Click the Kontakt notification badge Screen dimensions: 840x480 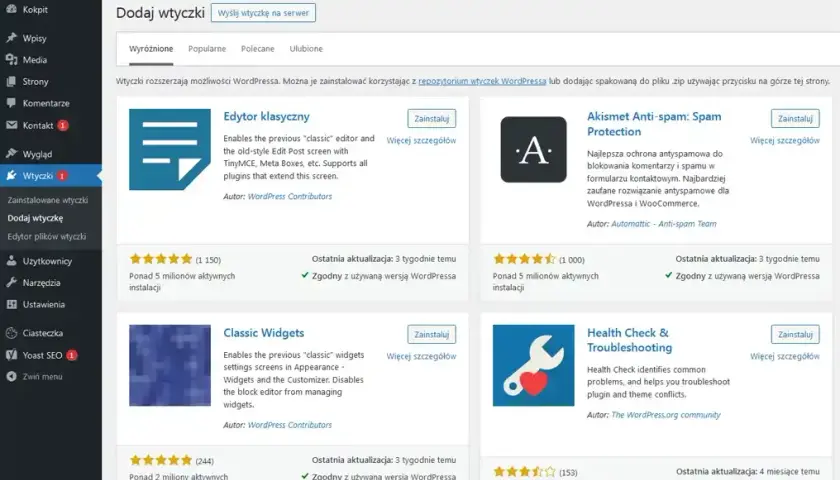pyautogui.click(x=63, y=125)
